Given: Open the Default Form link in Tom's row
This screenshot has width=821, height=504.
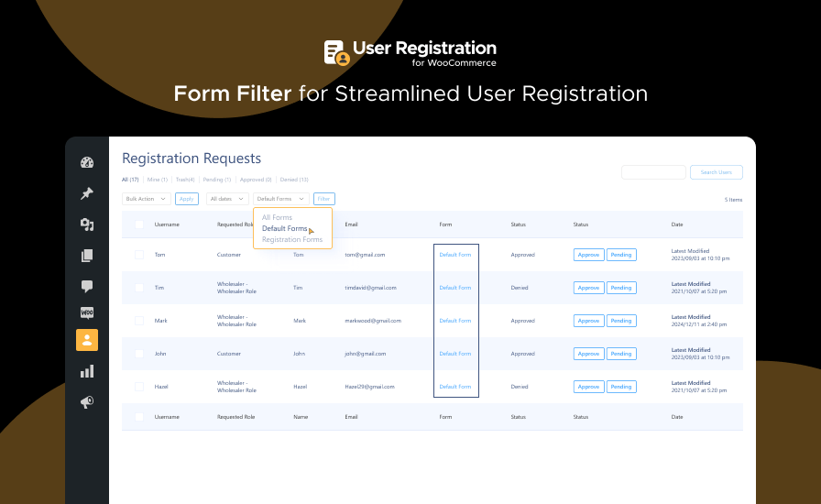Looking at the screenshot, I should (455, 255).
